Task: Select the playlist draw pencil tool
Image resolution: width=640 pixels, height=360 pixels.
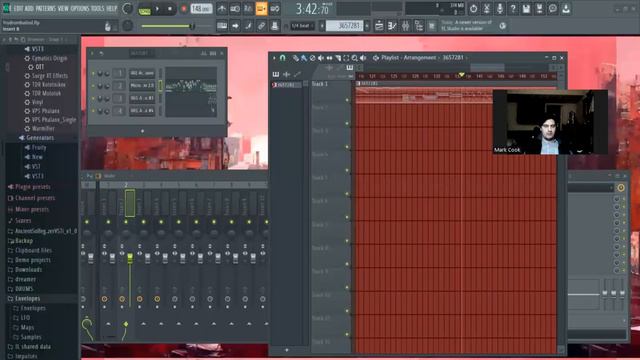Action: click(296, 58)
